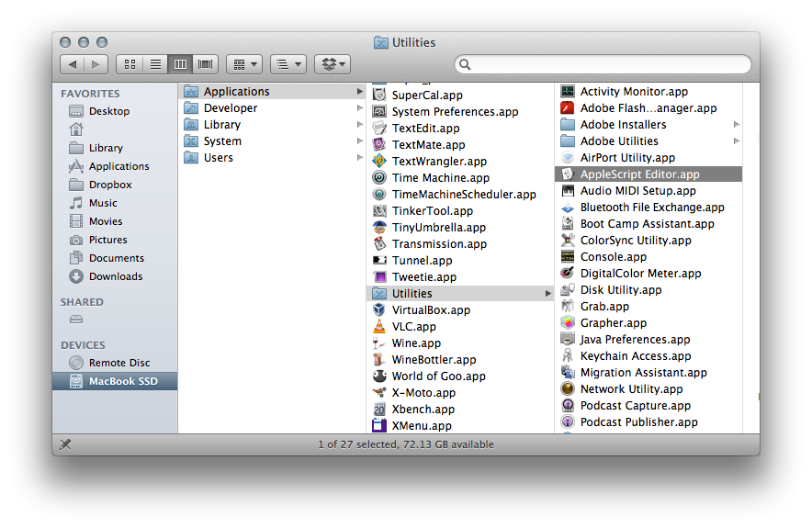Select the VirtualBox.app icon
Viewport: 812px width, 528px height.
pyautogui.click(x=379, y=310)
